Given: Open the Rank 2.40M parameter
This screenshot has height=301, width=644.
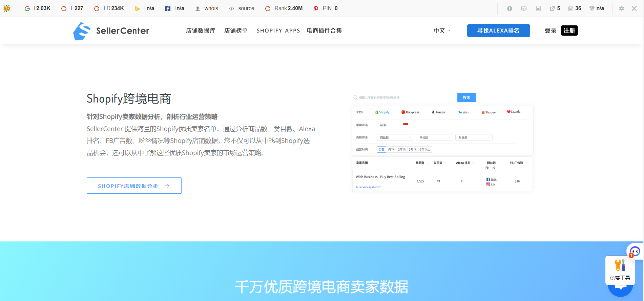Looking at the screenshot, I should point(284,8).
